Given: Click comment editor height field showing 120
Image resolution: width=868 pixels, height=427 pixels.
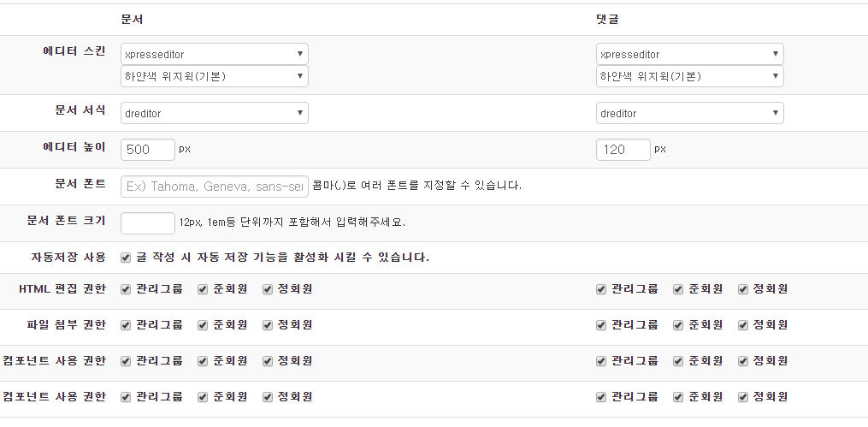Looking at the screenshot, I should pyautogui.click(x=623, y=150).
